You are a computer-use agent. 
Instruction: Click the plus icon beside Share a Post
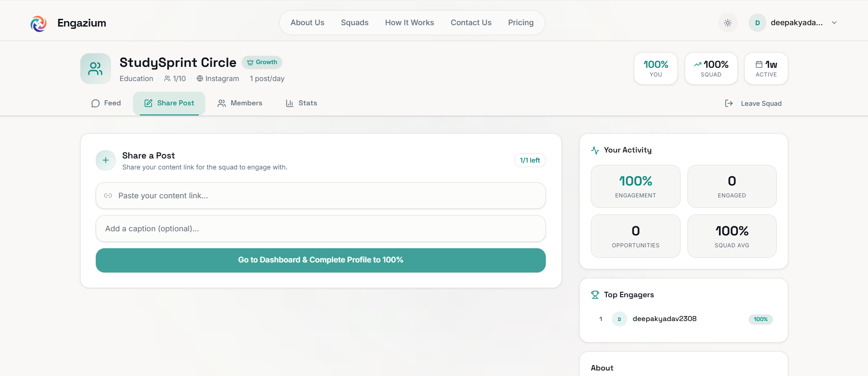coord(105,160)
